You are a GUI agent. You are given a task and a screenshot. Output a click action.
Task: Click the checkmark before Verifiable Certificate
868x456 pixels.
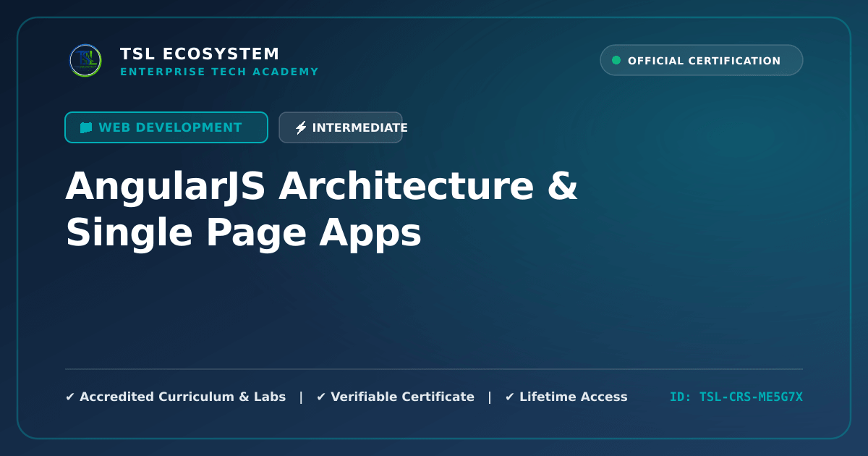click(x=321, y=397)
